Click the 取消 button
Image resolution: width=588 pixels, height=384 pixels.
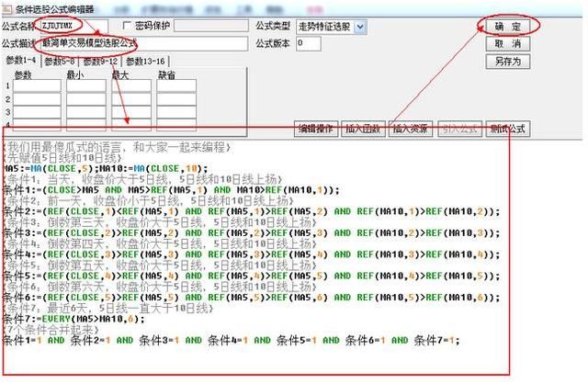click(x=507, y=43)
